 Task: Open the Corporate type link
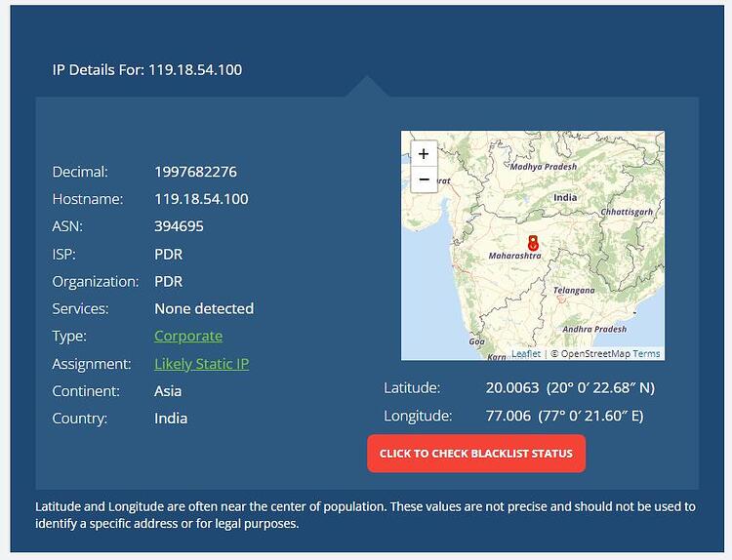pos(188,336)
